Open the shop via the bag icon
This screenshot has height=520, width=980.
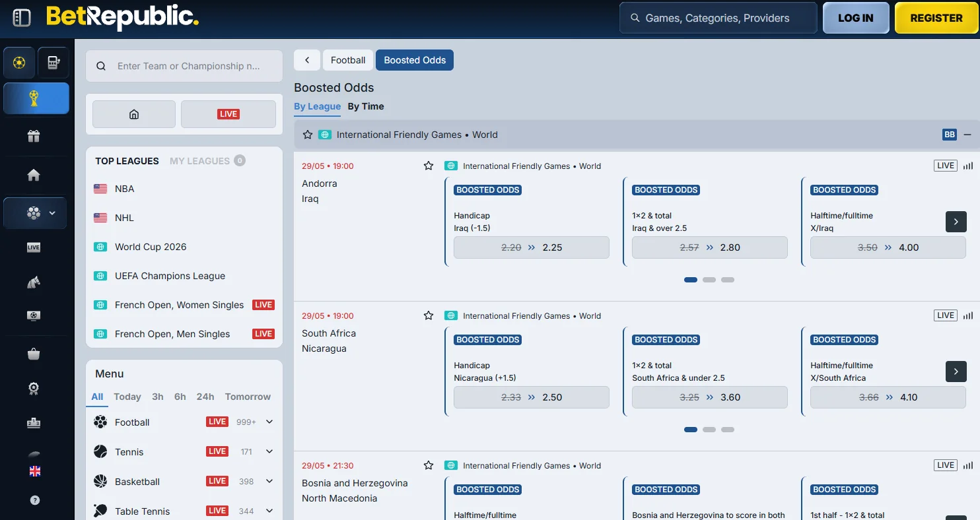click(x=34, y=354)
